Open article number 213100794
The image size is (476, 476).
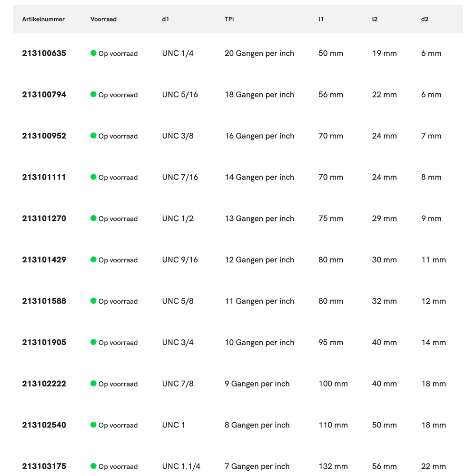click(44, 95)
